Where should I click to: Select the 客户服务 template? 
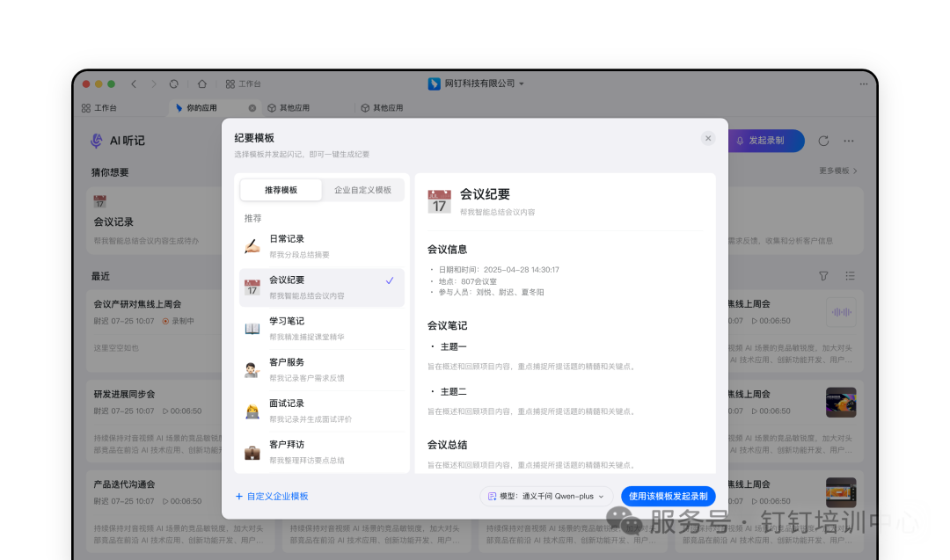pos(322,370)
